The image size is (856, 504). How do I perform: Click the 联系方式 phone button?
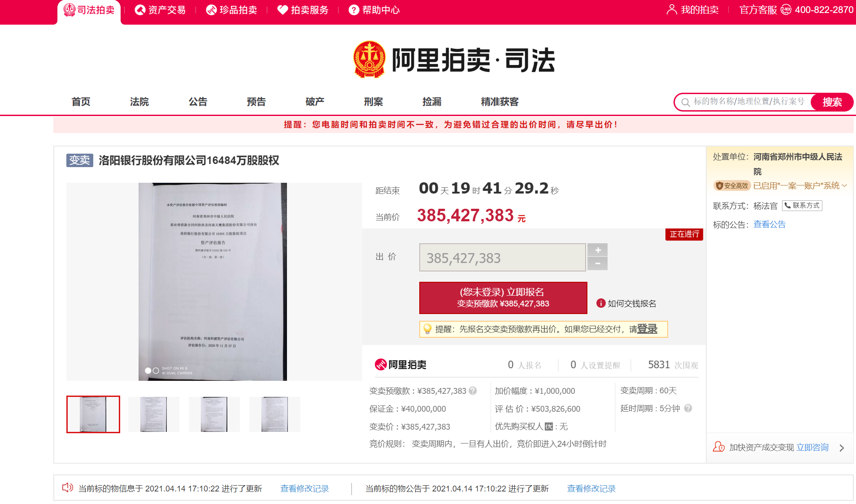[802, 206]
